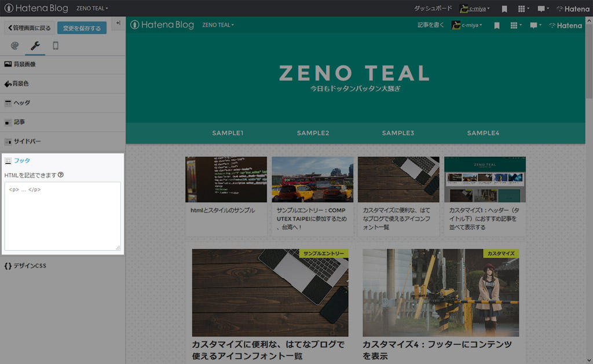Expand the 背景画像 section

click(x=63, y=64)
